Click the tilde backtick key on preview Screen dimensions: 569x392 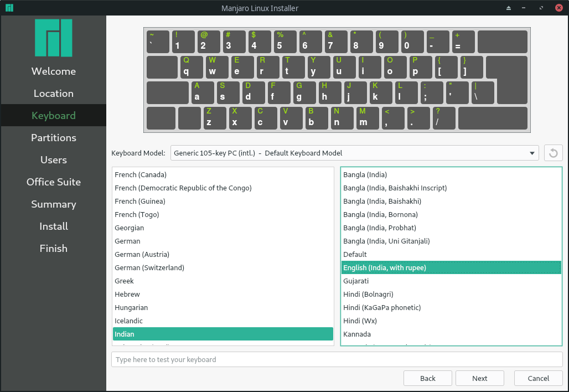click(158, 42)
